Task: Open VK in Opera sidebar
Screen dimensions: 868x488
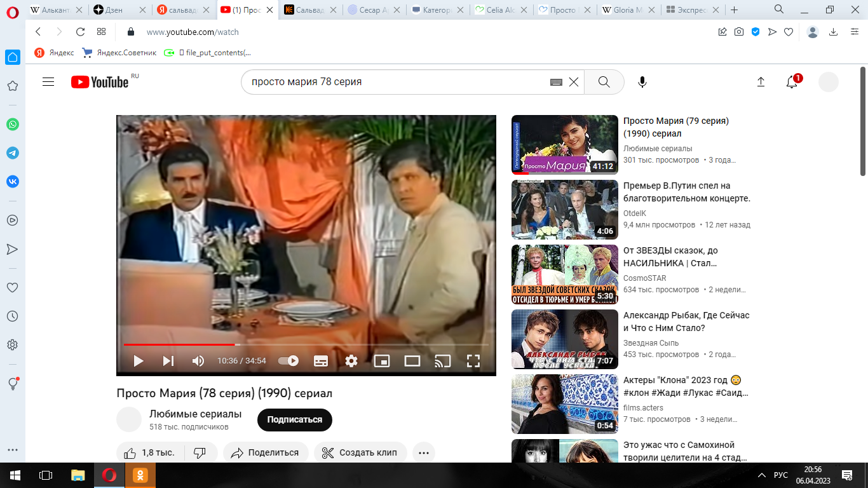Action: pyautogui.click(x=13, y=181)
